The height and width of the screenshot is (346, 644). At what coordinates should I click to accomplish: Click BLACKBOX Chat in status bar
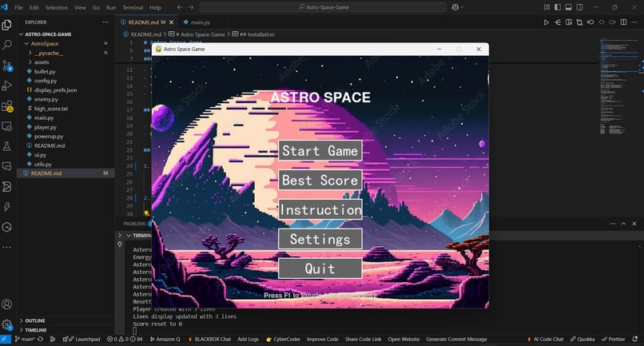click(209, 340)
